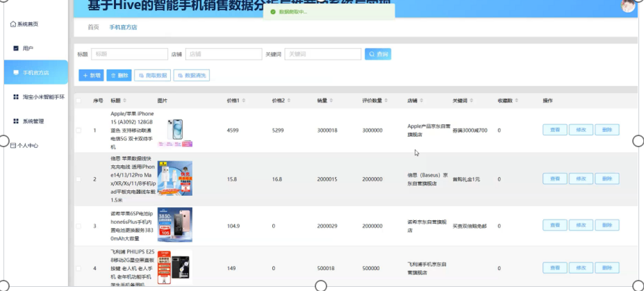Click the 删除 batch delete toolbar button
644x291 pixels.
pyautogui.click(x=119, y=76)
